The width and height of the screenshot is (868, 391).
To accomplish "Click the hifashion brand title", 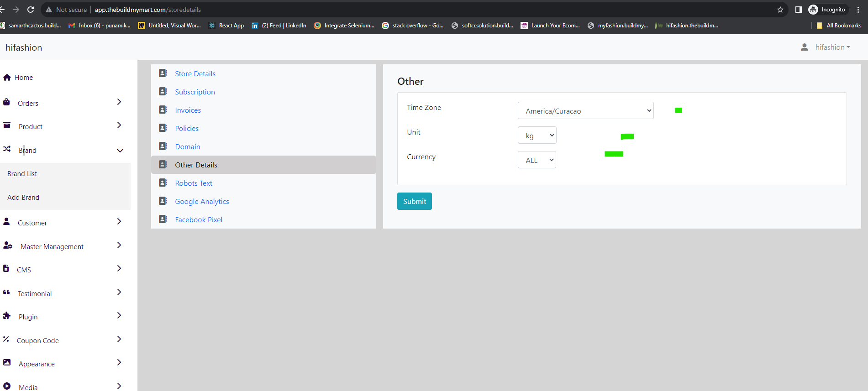I will [x=24, y=47].
